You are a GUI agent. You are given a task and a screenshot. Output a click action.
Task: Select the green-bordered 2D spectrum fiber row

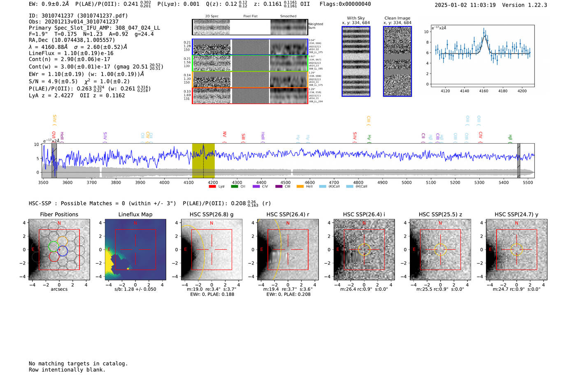click(x=250, y=63)
